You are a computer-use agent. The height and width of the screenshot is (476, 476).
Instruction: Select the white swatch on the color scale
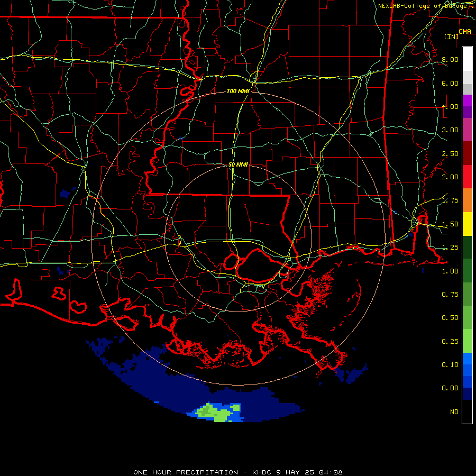467,59
